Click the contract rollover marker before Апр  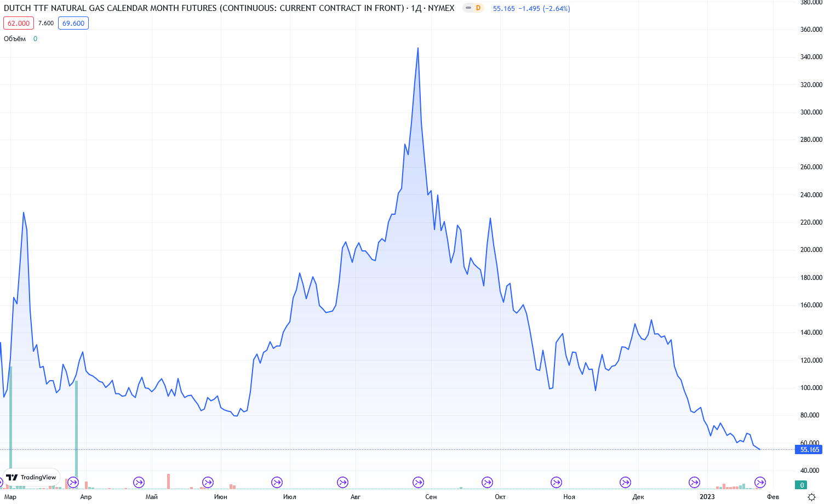pos(73,483)
